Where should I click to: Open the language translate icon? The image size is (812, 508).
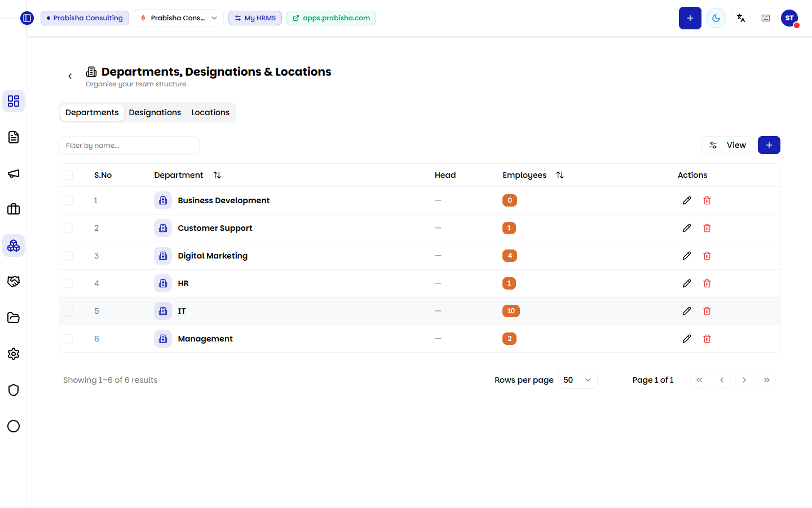point(741,18)
